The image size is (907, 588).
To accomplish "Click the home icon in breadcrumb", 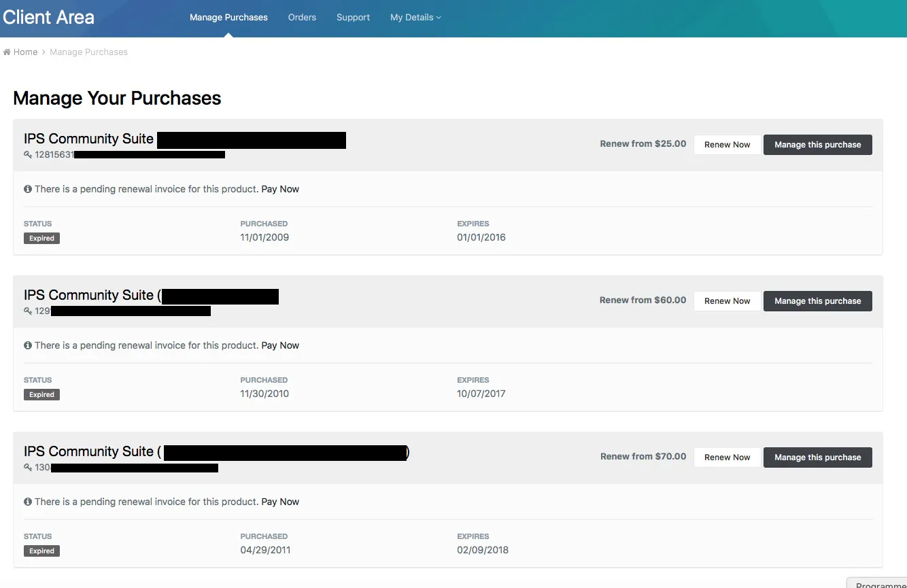I will [x=7, y=52].
